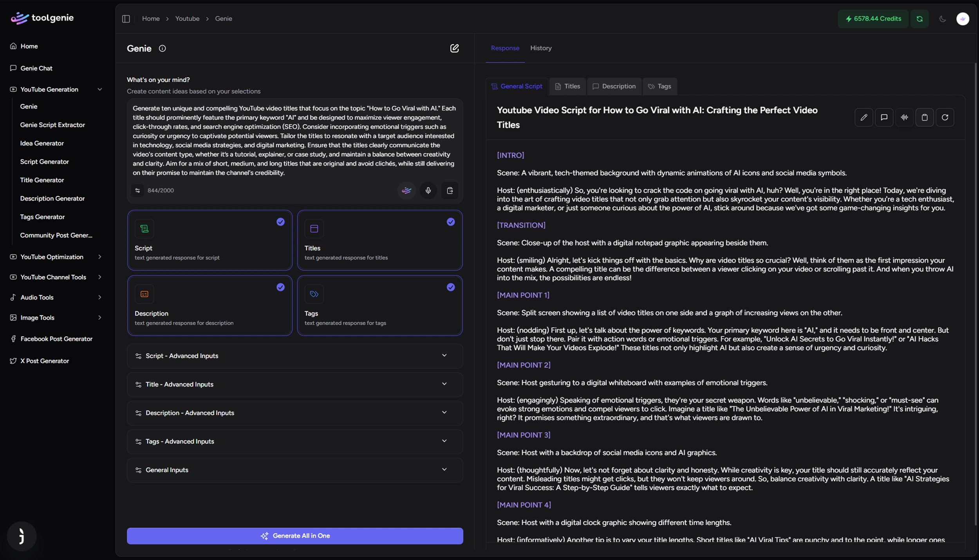Expand YouTube Optimization in the sidebar
Viewport: 979px width, 560px height.
tap(56, 257)
